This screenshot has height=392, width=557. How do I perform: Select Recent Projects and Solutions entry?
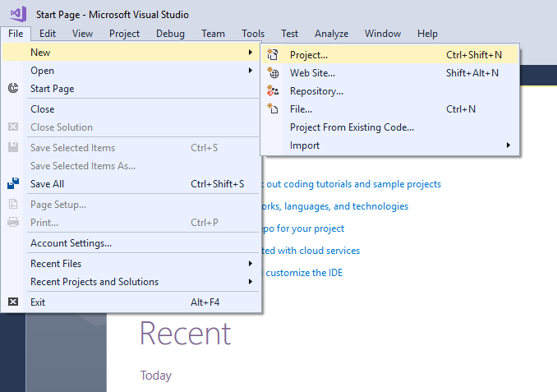131,282
